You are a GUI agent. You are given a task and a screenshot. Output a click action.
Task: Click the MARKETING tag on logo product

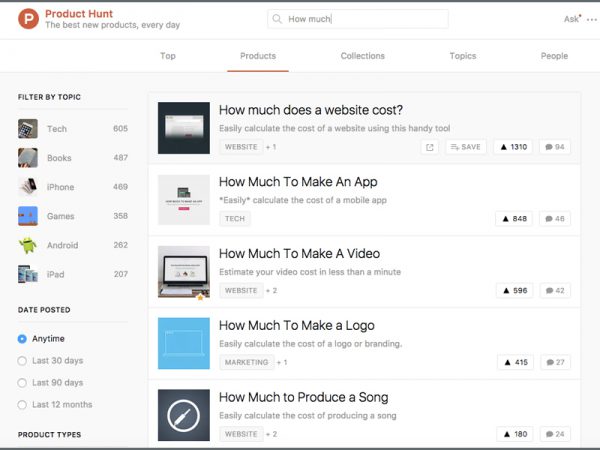(x=246, y=362)
